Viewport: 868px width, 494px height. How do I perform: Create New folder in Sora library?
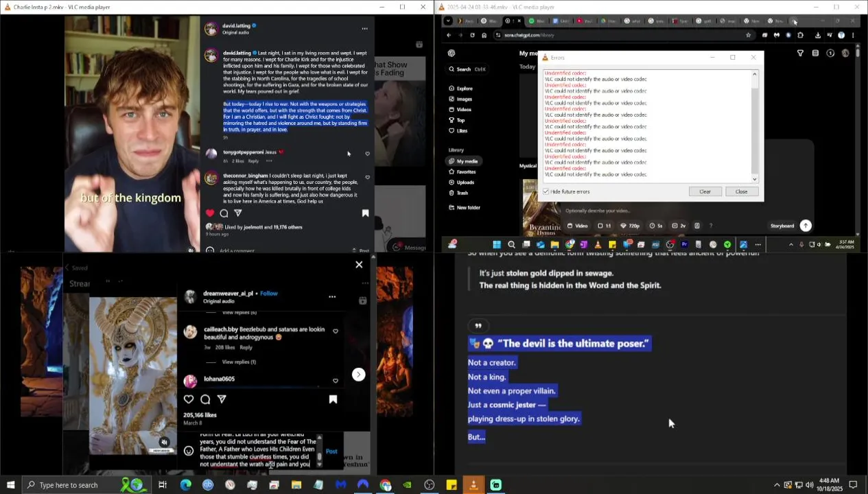click(x=464, y=207)
